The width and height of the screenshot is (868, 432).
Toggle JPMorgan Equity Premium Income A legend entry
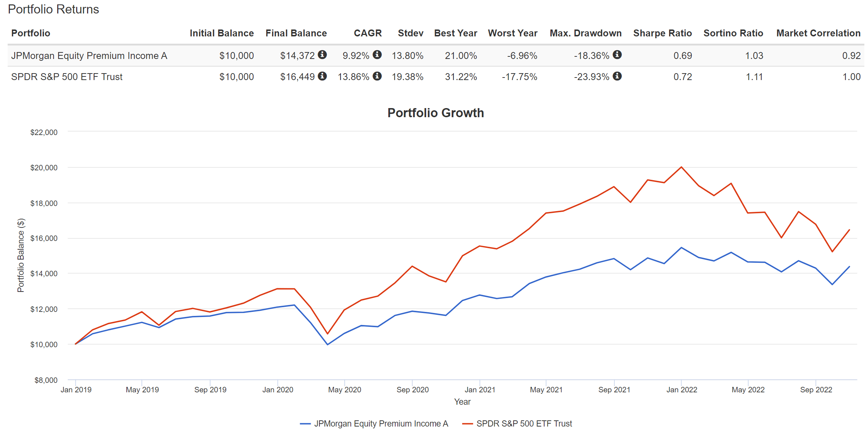click(x=374, y=424)
